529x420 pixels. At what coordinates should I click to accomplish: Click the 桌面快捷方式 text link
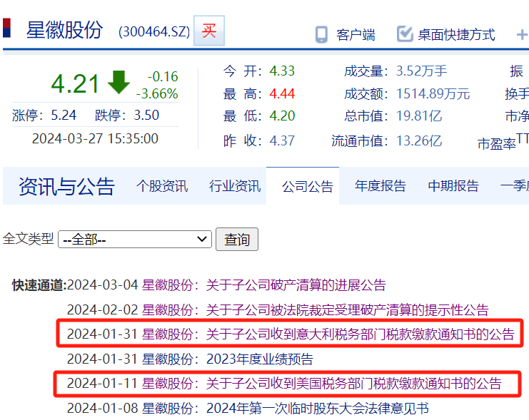coord(456,35)
